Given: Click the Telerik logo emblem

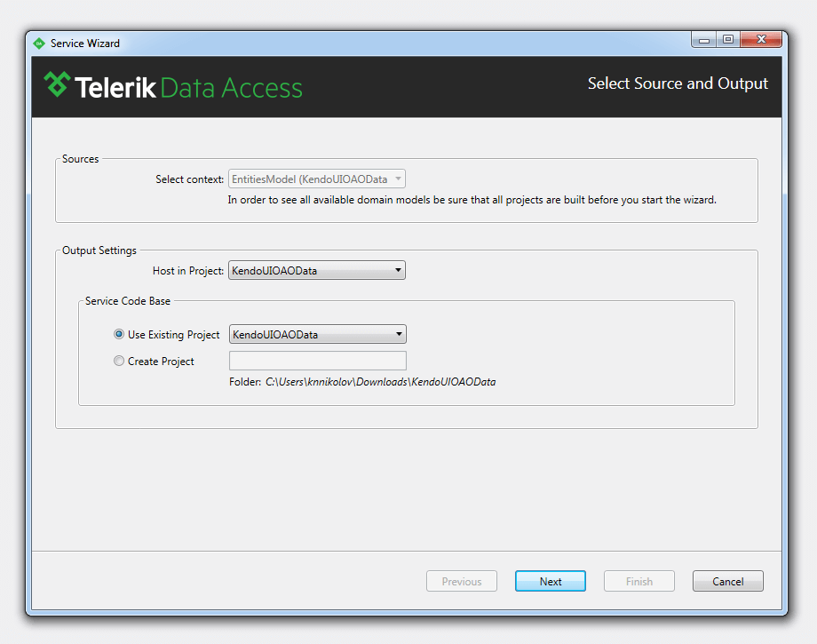Looking at the screenshot, I should point(57,84).
